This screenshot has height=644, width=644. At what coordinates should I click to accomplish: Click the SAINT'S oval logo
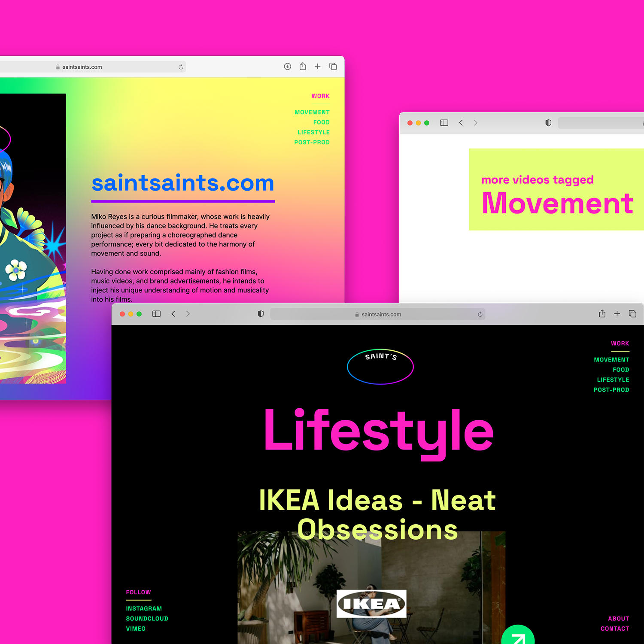[380, 366]
